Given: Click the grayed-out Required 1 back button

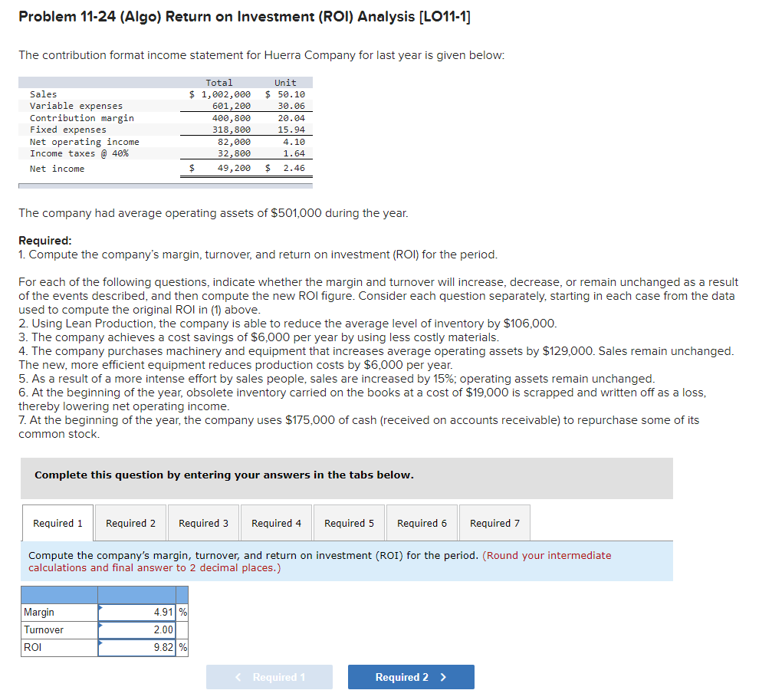Looking at the screenshot, I should tap(269, 677).
